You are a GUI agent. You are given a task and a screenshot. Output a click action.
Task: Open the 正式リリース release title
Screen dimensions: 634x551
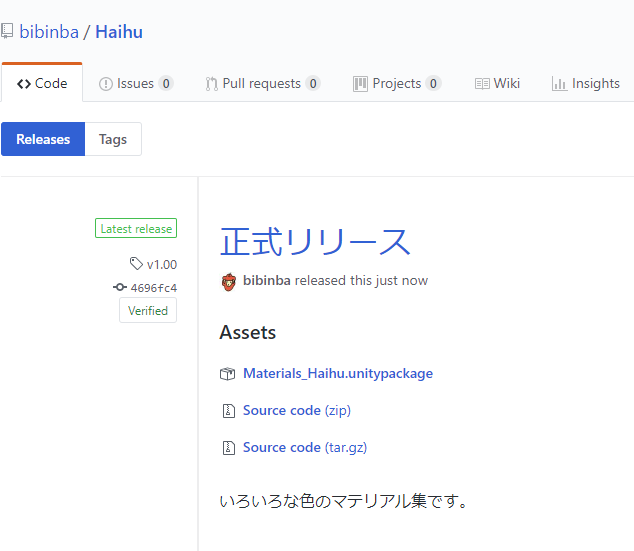(315, 241)
